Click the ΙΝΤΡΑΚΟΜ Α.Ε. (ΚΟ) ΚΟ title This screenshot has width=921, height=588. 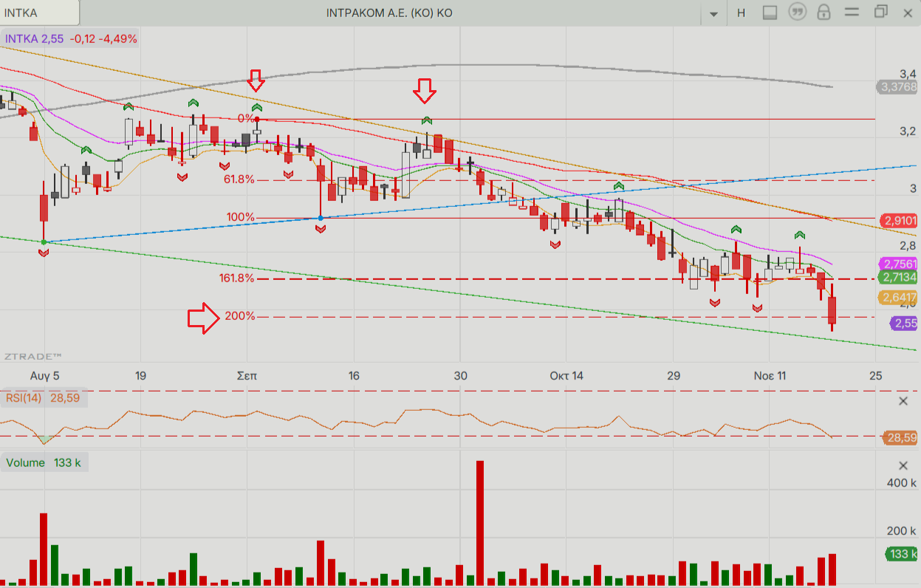point(389,13)
